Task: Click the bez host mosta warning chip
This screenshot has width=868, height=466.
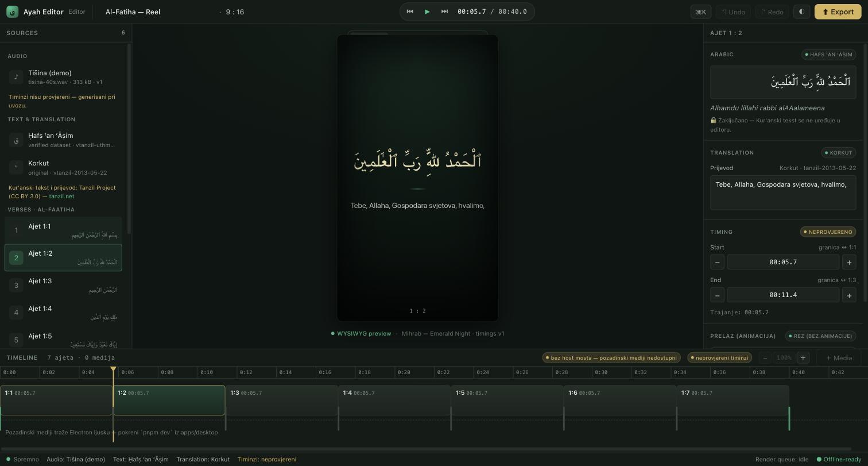Action: 611,358
